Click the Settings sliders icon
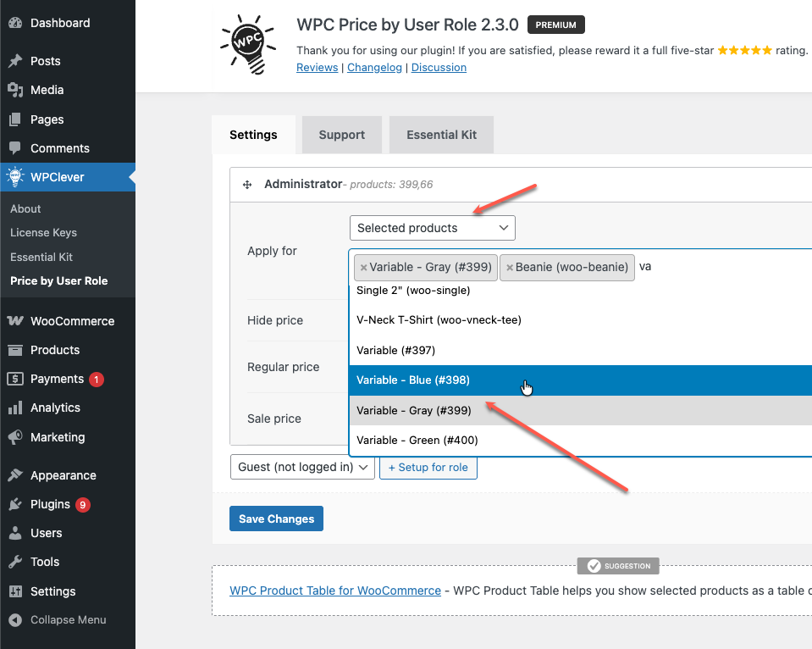 click(x=15, y=591)
